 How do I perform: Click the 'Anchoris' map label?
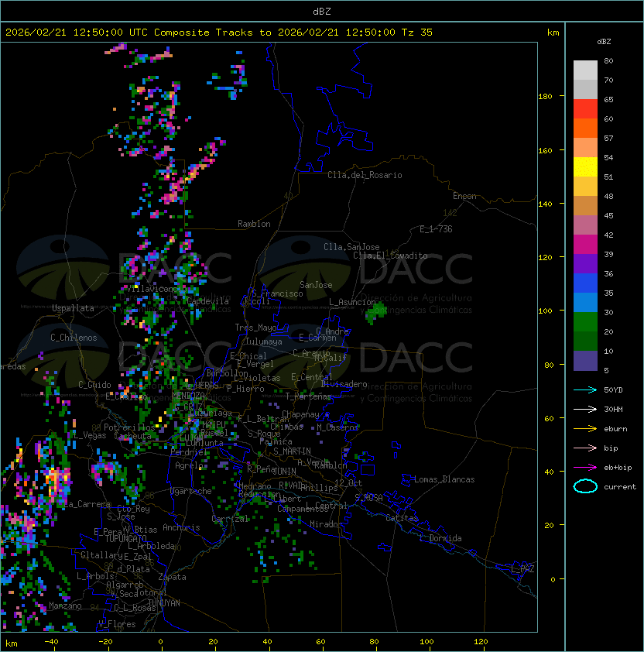coord(181,527)
